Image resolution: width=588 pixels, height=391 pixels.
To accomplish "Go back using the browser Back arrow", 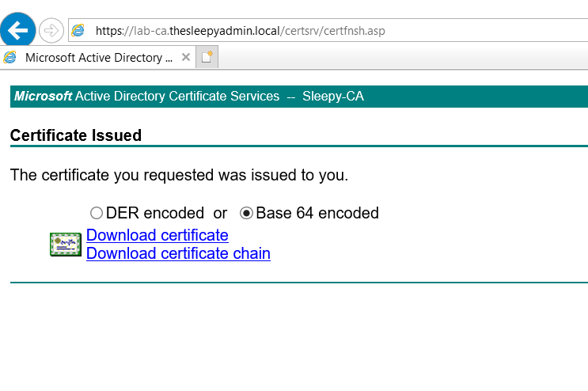I will (17, 30).
